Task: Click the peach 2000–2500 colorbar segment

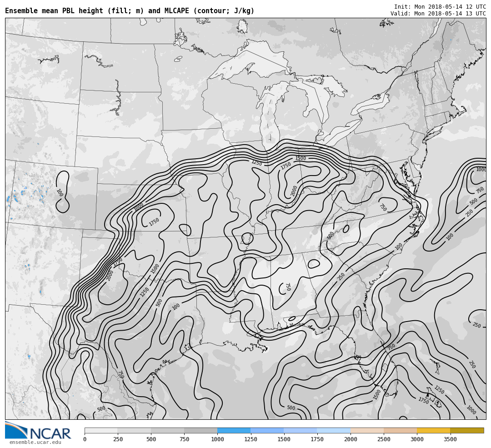Action: (367, 430)
